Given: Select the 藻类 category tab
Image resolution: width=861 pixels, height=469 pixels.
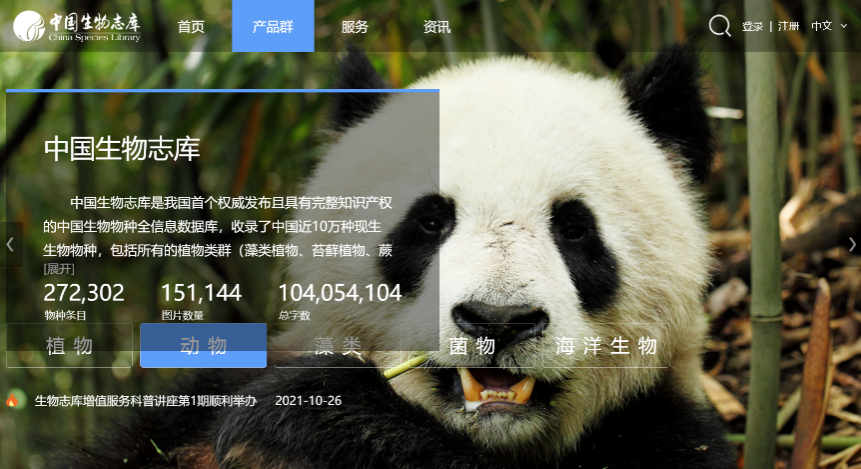Looking at the screenshot, I should coord(338,345).
